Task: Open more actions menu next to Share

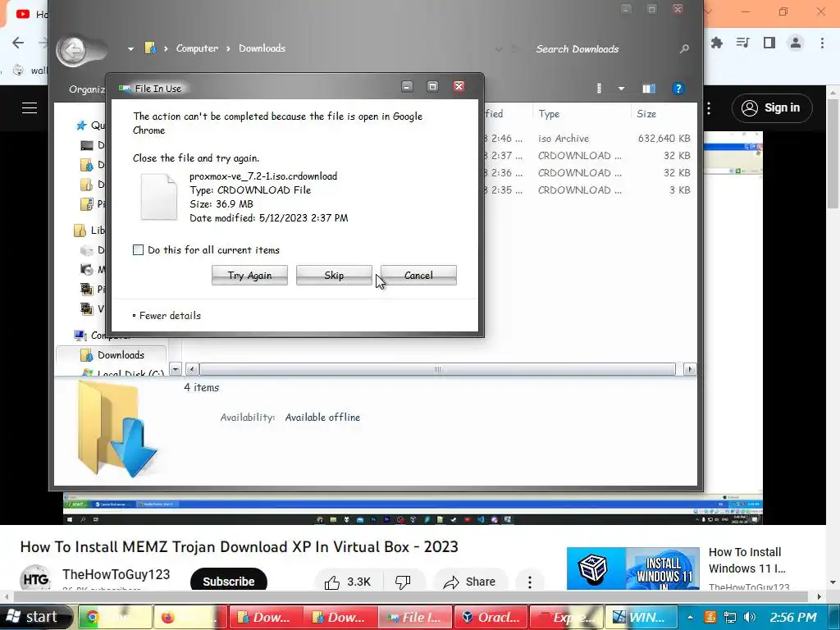Action: tap(530, 582)
